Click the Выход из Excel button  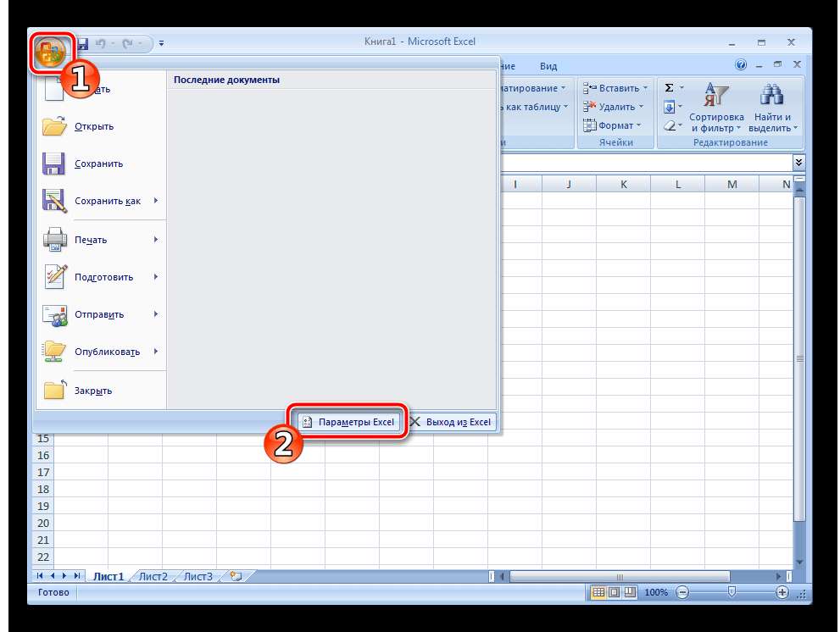click(x=450, y=422)
